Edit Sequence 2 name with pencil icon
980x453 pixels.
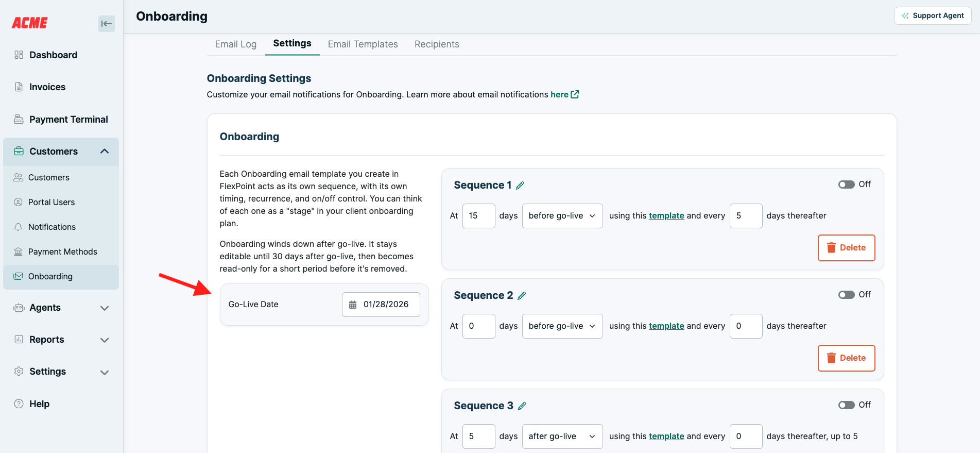522,296
